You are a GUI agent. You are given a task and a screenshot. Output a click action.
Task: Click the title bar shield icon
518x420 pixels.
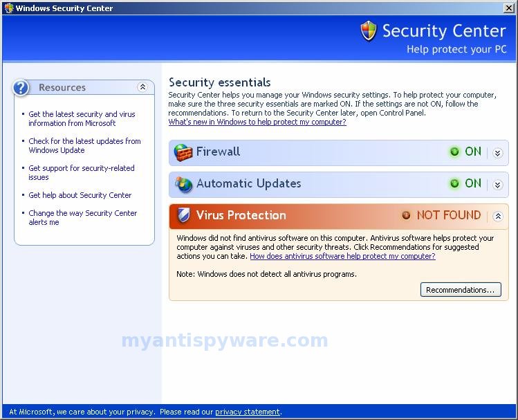[x=8, y=8]
